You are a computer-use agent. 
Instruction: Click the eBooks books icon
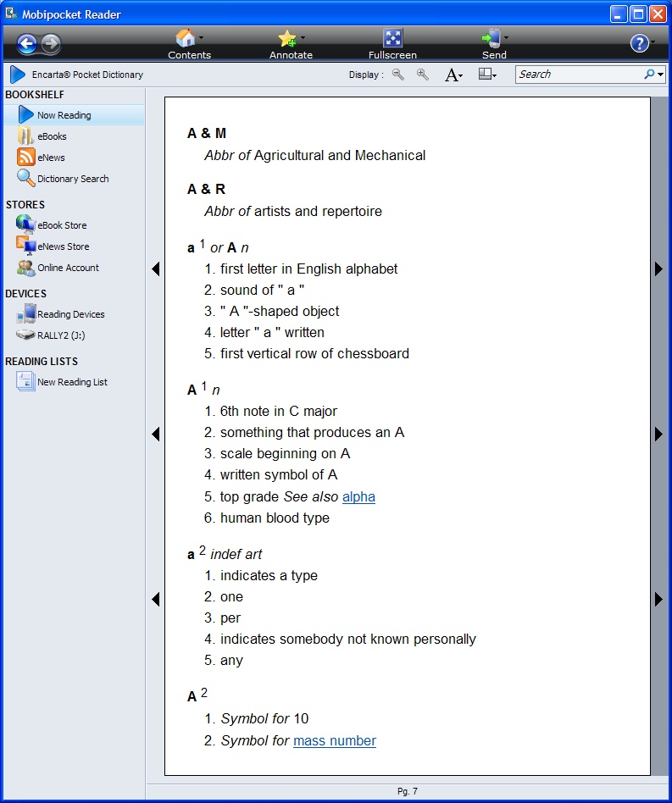(x=25, y=136)
